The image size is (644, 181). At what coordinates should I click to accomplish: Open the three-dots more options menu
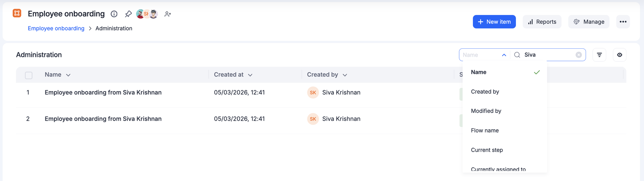click(x=623, y=22)
